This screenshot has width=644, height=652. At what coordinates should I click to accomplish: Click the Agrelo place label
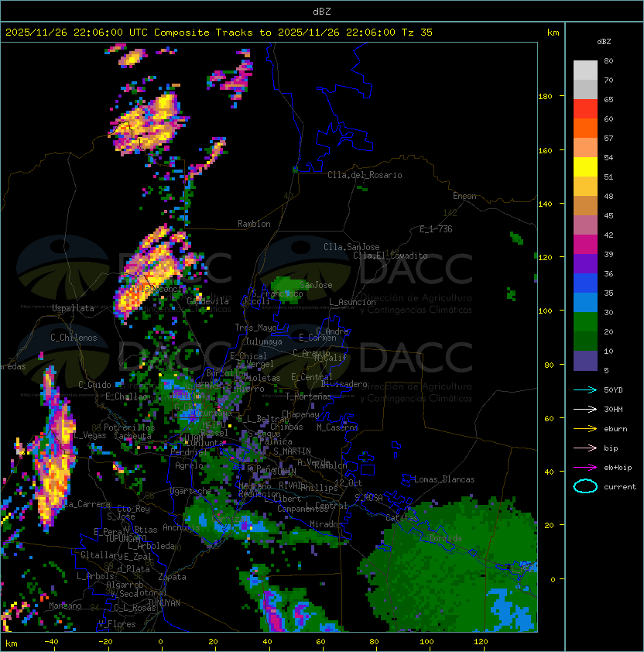click(x=189, y=465)
